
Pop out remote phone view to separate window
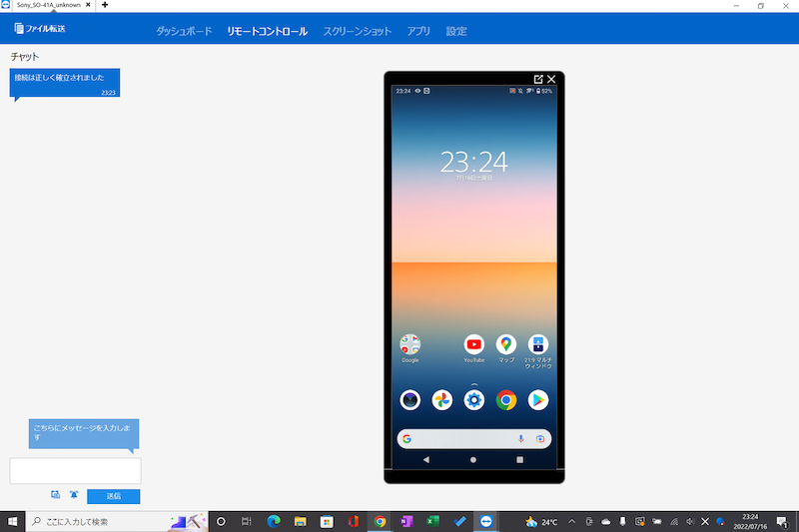[539, 79]
